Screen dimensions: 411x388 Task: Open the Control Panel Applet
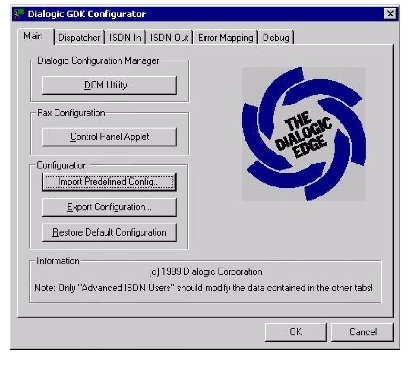[109, 137]
